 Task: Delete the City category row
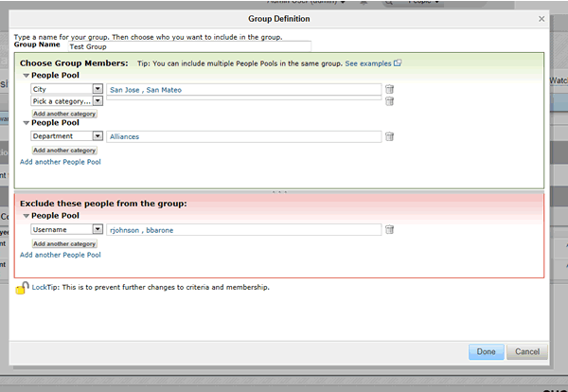389,89
